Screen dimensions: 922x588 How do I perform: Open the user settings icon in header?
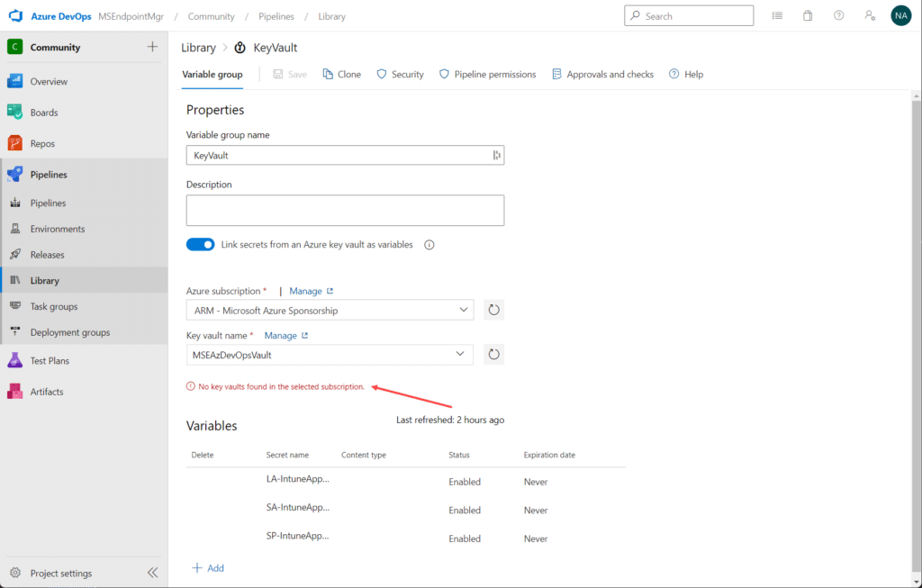click(870, 16)
